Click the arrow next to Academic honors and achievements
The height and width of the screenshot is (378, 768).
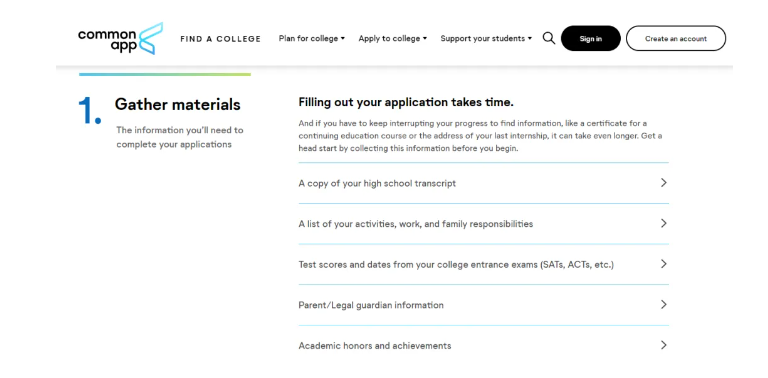click(663, 345)
